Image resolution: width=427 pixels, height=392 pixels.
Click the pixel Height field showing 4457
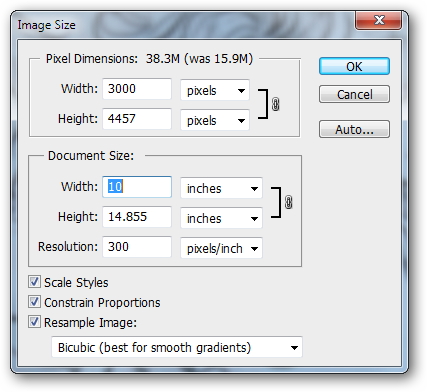tap(137, 119)
